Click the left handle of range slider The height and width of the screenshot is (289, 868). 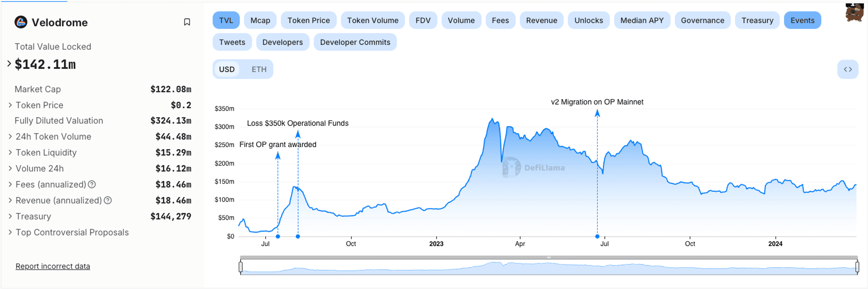pyautogui.click(x=241, y=267)
